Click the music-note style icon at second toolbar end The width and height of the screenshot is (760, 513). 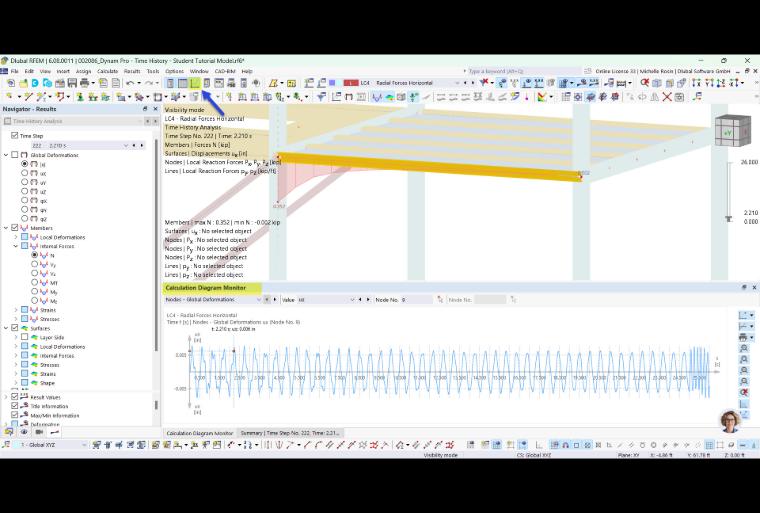tap(697, 97)
